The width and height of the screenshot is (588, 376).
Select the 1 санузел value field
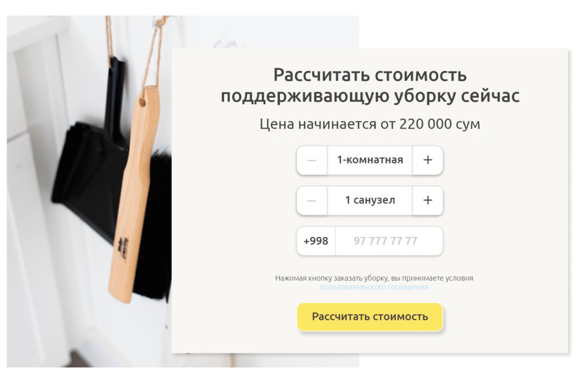point(370,201)
